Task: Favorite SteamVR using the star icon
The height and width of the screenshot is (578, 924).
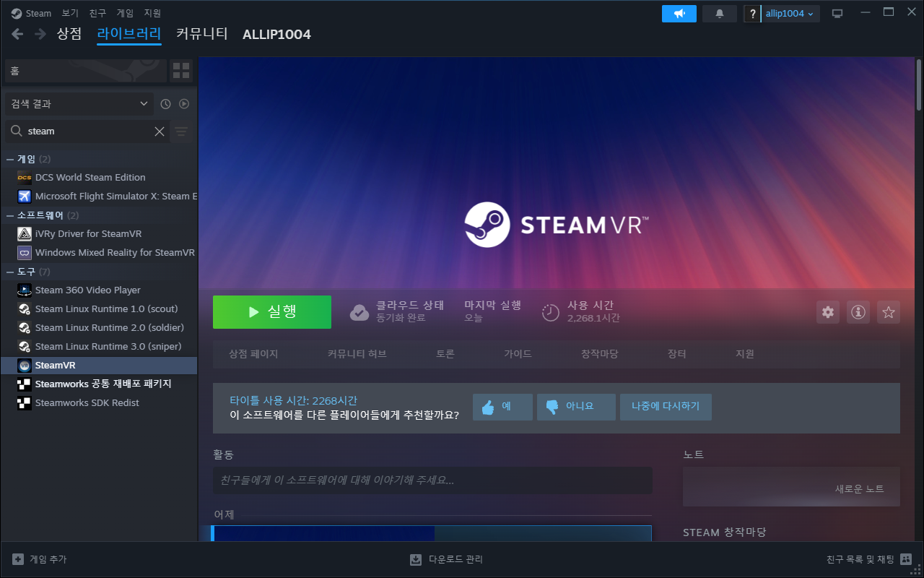Action: point(888,311)
